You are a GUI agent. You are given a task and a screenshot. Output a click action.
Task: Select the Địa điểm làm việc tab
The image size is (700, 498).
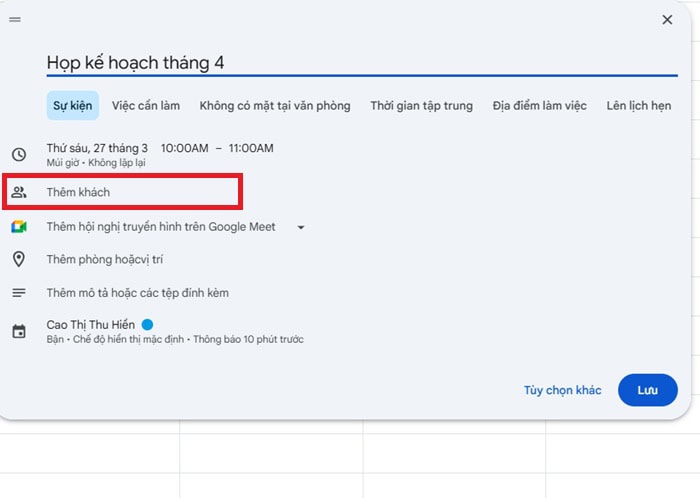[x=539, y=105]
